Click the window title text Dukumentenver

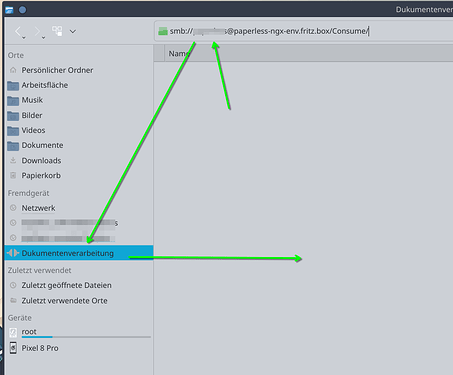[x=424, y=10]
